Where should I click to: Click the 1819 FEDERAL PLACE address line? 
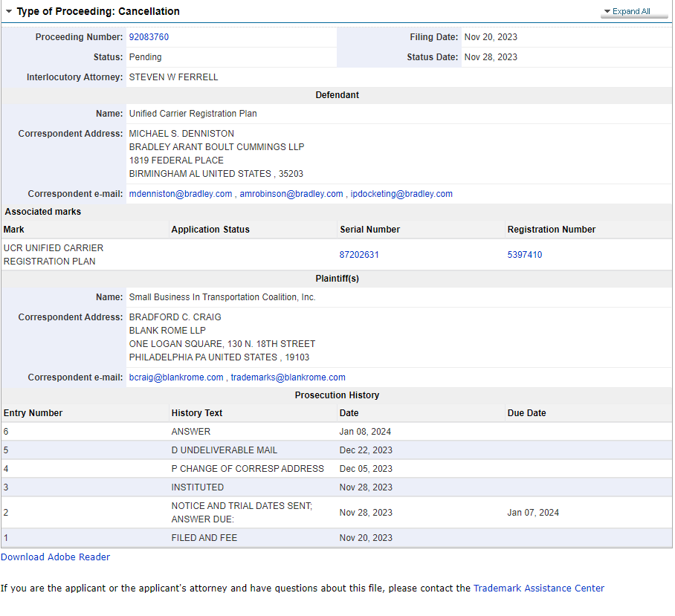coord(176,161)
